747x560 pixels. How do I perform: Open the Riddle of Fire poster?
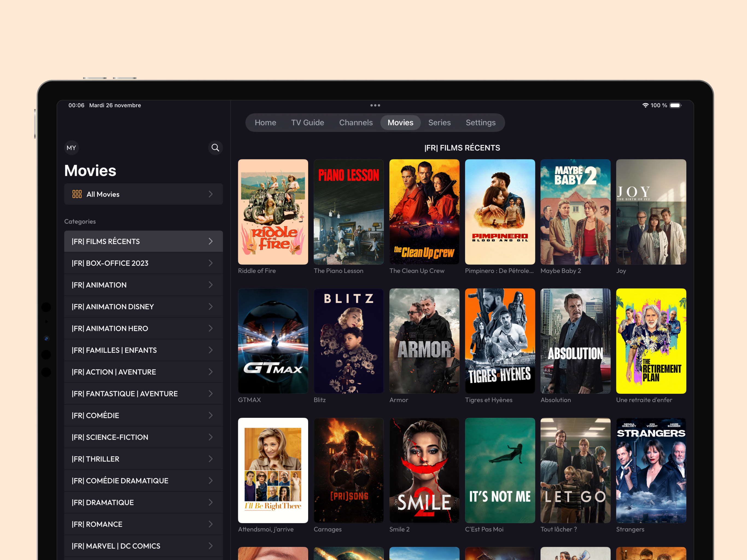pyautogui.click(x=273, y=212)
